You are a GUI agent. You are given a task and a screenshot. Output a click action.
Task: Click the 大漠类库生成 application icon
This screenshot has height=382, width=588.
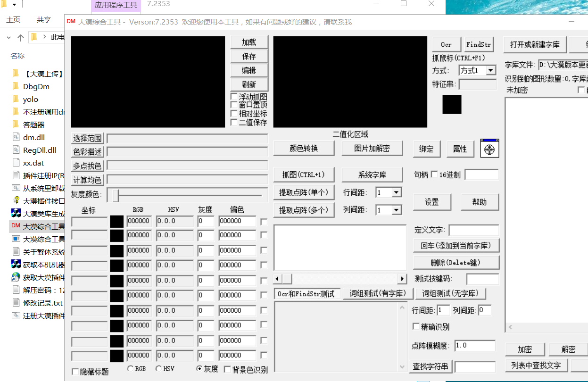pyautogui.click(x=16, y=214)
